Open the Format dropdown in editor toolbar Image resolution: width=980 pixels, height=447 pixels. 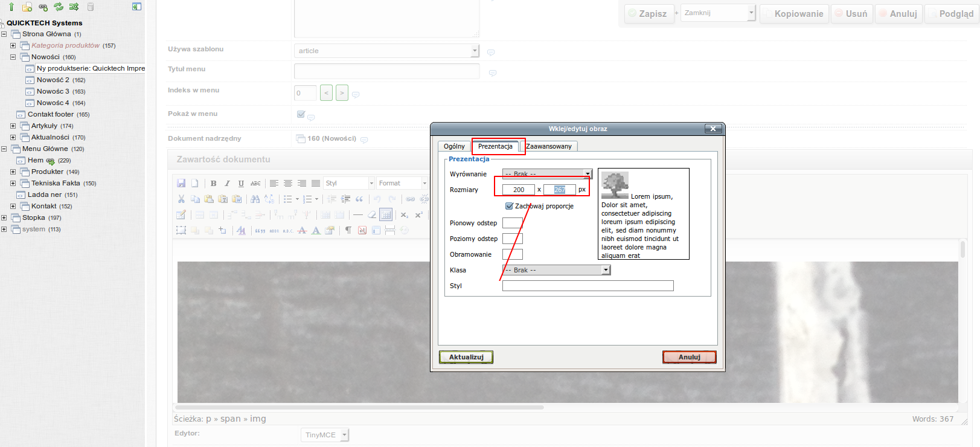coord(402,183)
